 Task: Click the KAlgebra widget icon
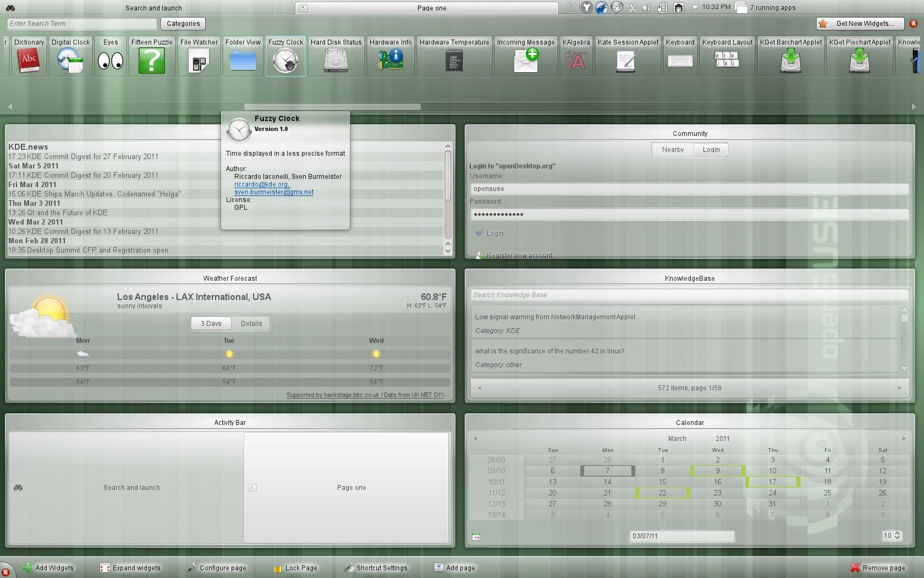(576, 60)
